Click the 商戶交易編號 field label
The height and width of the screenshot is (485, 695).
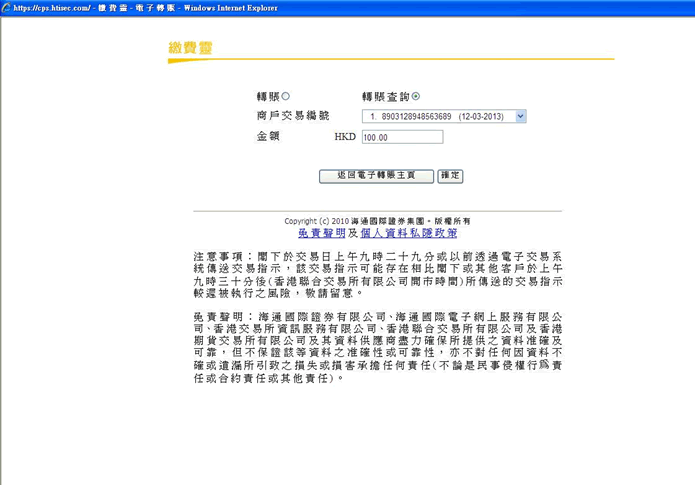[293, 116]
